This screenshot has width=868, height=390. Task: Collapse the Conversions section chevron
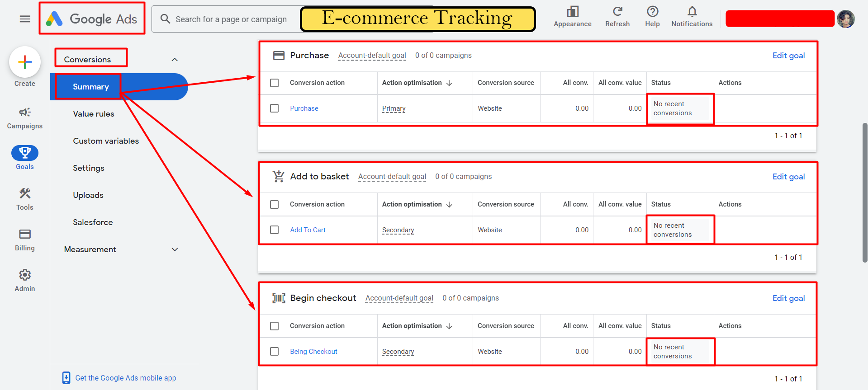(175, 60)
